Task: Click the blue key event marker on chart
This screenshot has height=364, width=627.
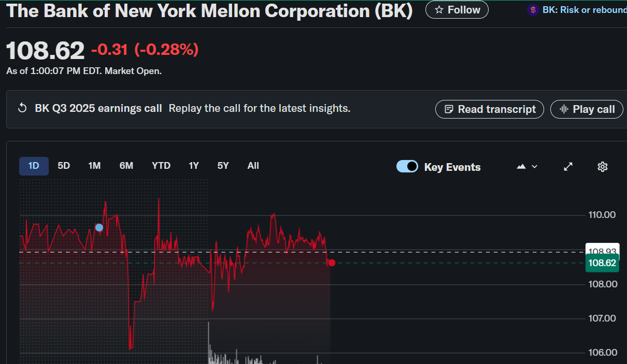Action: [99, 227]
